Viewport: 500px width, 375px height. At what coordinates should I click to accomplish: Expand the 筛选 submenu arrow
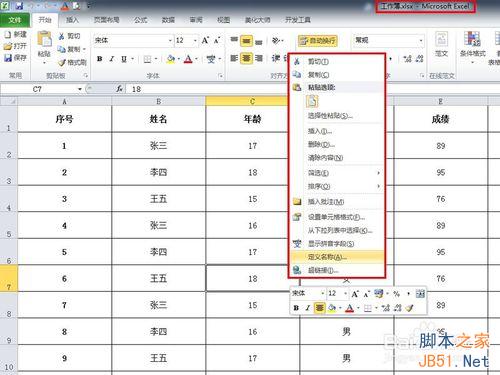378,173
